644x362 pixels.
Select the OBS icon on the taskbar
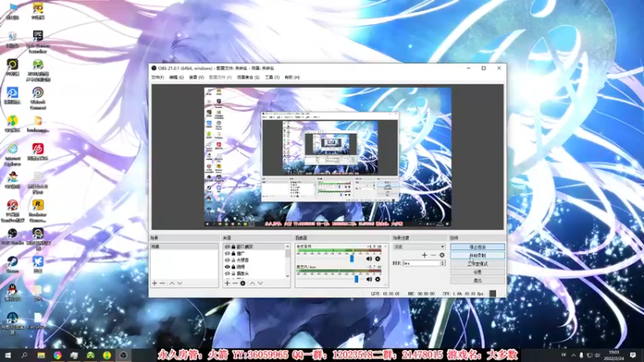(x=123, y=355)
